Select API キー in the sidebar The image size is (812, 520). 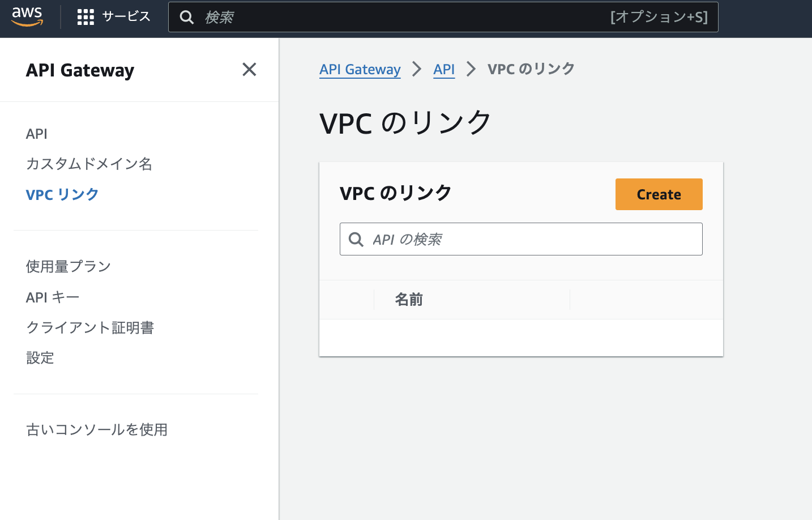pos(52,297)
